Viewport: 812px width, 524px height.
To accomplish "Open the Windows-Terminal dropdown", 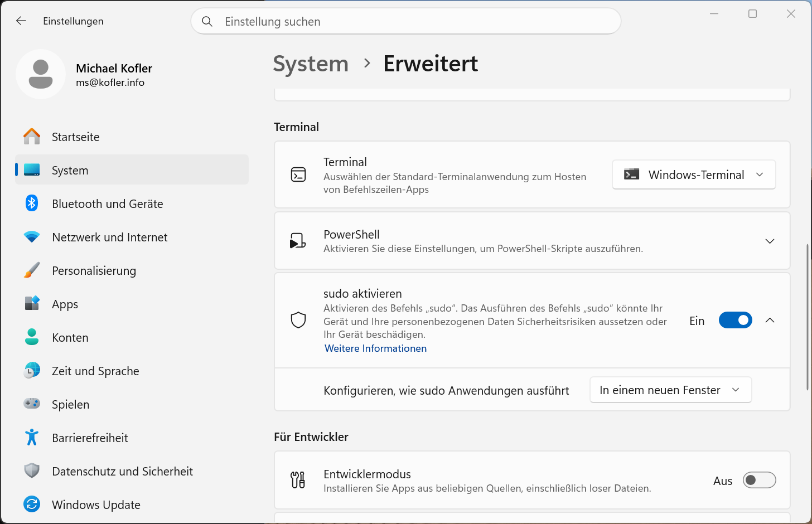I will [693, 175].
